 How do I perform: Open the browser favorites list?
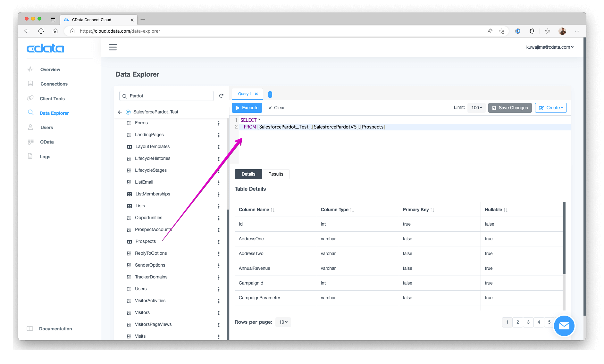click(548, 31)
